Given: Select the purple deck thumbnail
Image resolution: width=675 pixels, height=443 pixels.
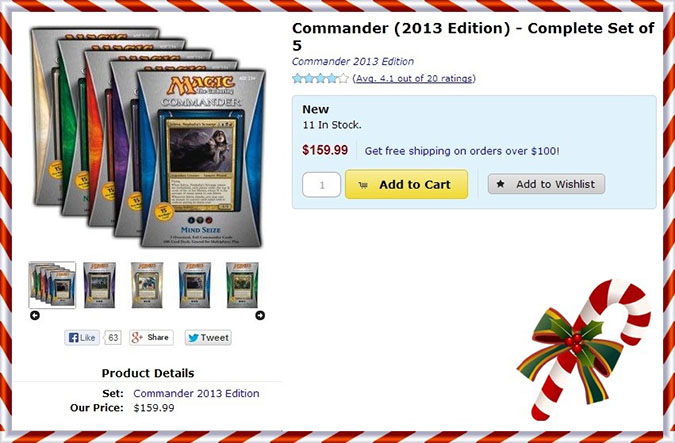Looking at the screenshot, I should click(x=99, y=285).
